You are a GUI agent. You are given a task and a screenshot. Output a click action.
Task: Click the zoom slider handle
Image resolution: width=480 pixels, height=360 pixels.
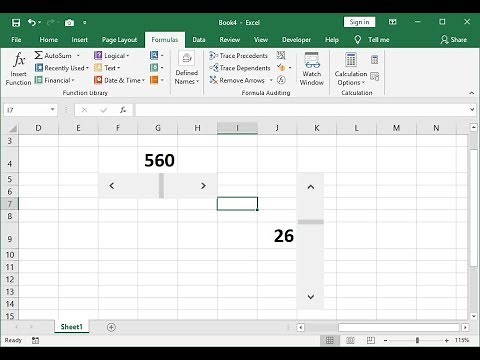[x=417, y=340]
